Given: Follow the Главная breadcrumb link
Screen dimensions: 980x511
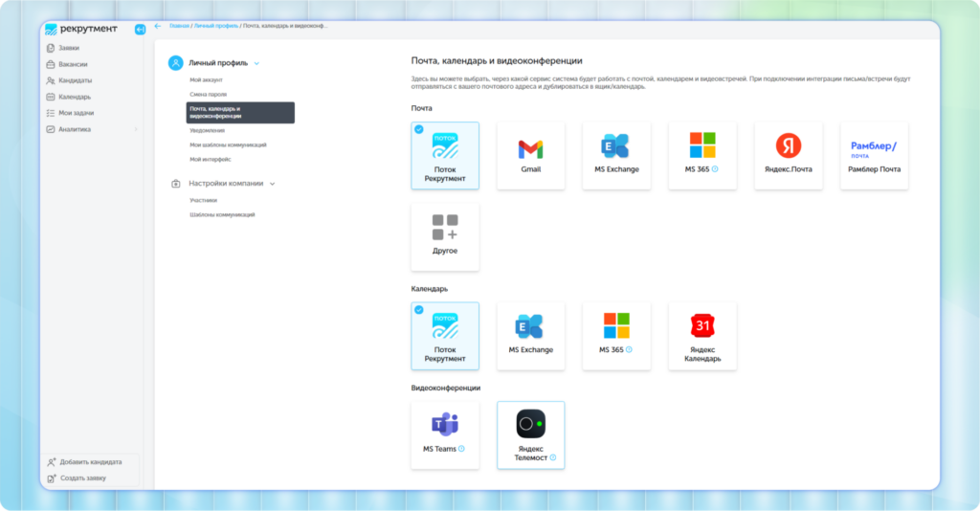Looking at the screenshot, I should point(179,26).
